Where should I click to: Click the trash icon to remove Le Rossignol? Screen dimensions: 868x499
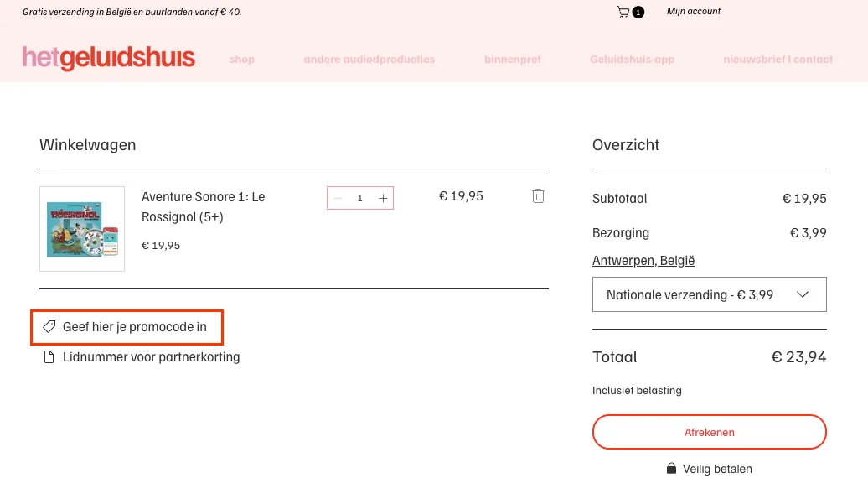(538, 196)
